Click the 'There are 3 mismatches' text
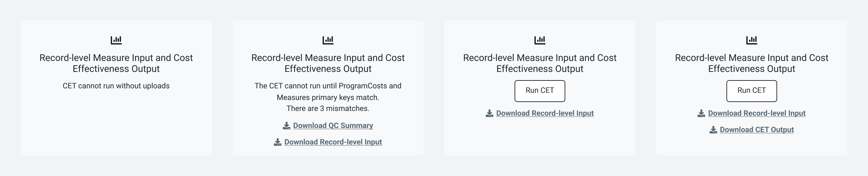The width and height of the screenshot is (868, 176). point(328,109)
